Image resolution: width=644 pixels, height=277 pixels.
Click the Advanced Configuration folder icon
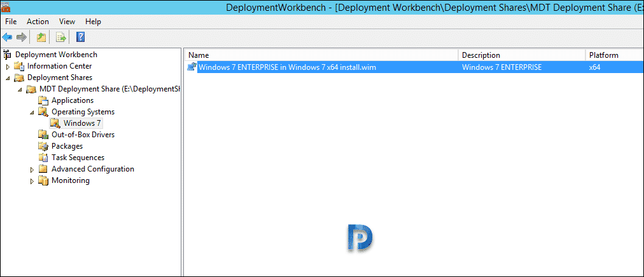[43, 169]
